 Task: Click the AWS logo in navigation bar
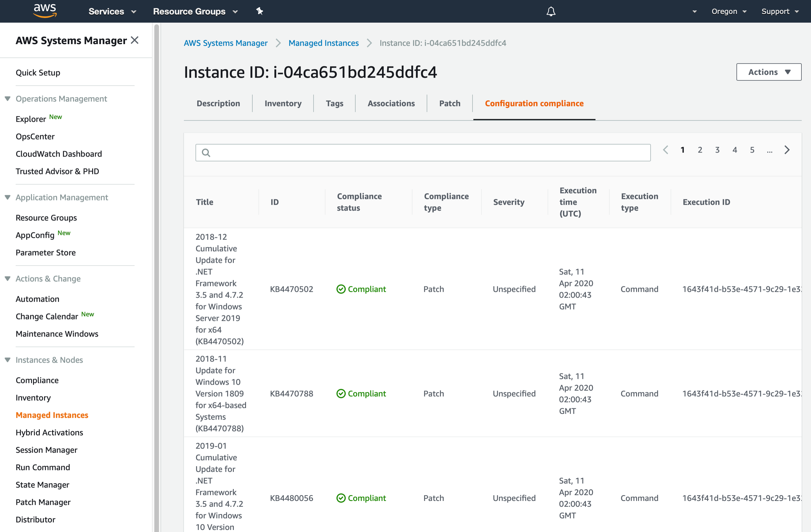click(44, 11)
